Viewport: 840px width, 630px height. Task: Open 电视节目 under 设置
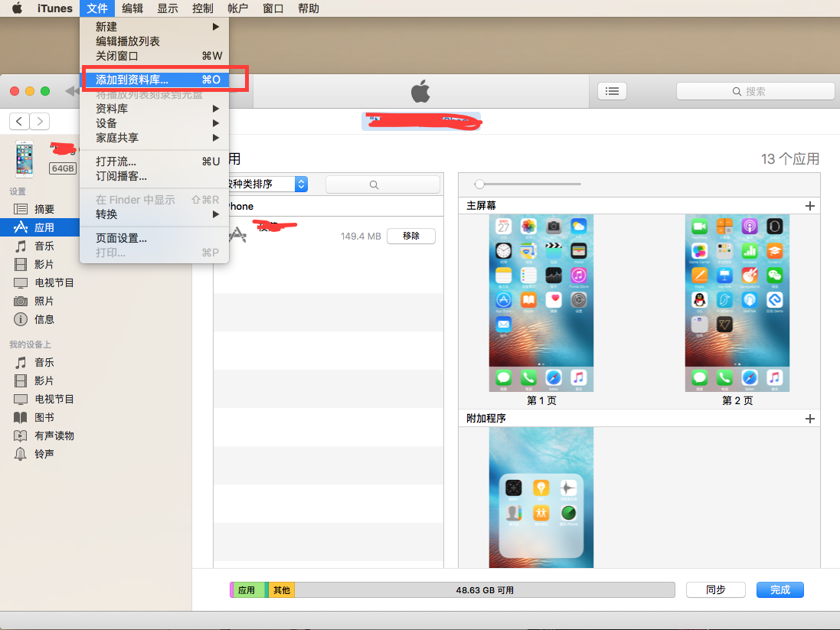click(x=54, y=282)
